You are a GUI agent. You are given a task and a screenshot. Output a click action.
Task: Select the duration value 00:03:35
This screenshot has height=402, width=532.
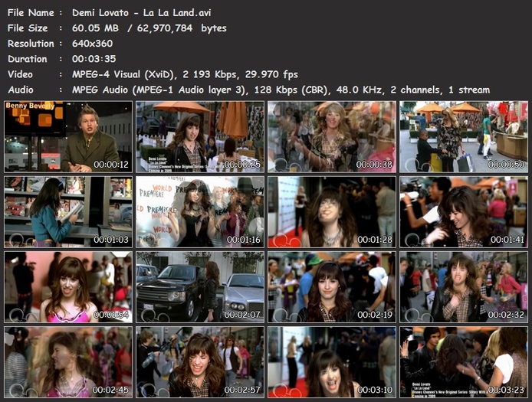[x=94, y=59]
